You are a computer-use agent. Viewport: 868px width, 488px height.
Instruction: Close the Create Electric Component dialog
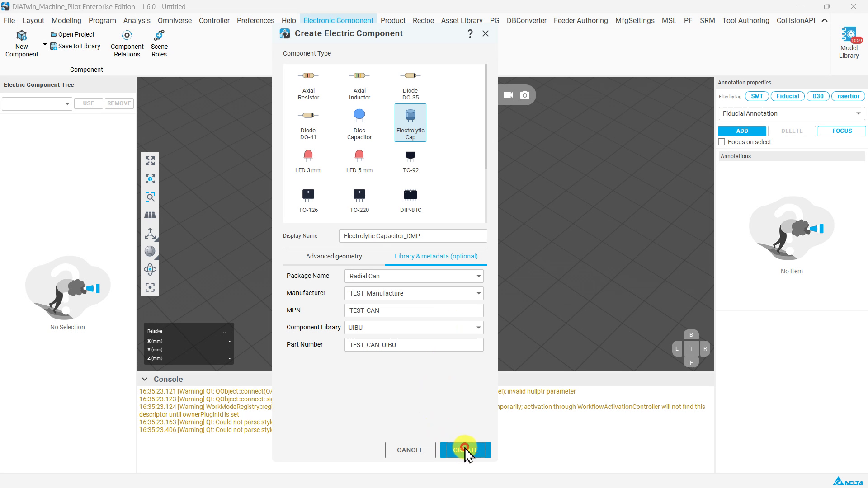[486, 34]
